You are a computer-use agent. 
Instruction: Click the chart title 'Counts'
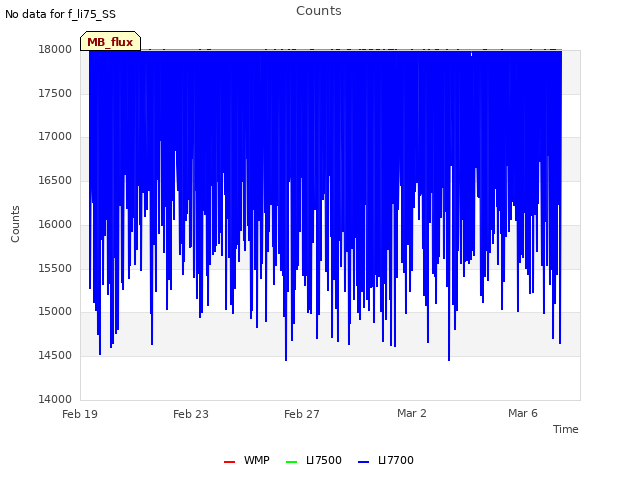319,11
